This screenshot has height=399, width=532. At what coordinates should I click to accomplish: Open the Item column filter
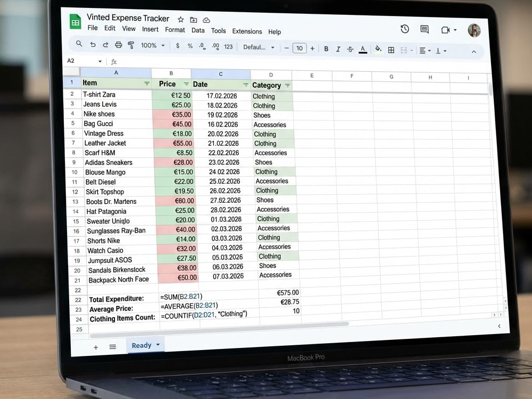[147, 84]
